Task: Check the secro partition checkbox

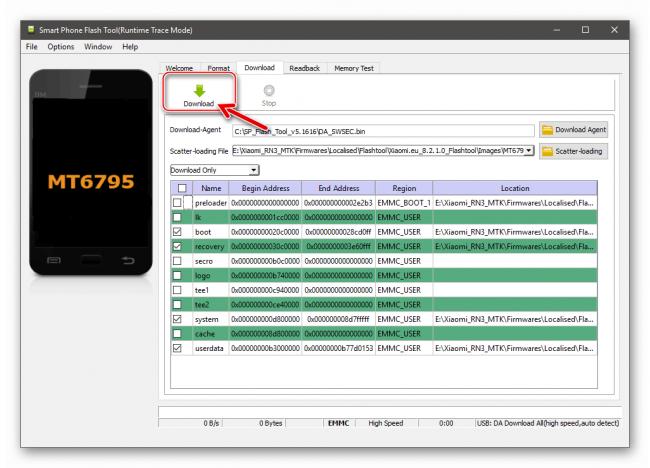Action: point(177,261)
